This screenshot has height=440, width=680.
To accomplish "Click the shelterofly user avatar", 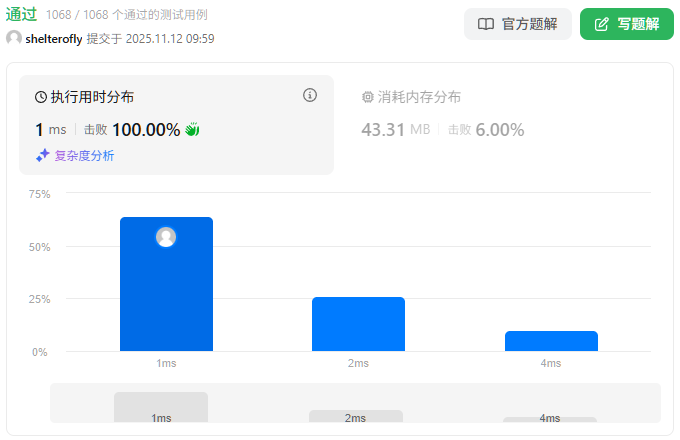I will [14, 38].
